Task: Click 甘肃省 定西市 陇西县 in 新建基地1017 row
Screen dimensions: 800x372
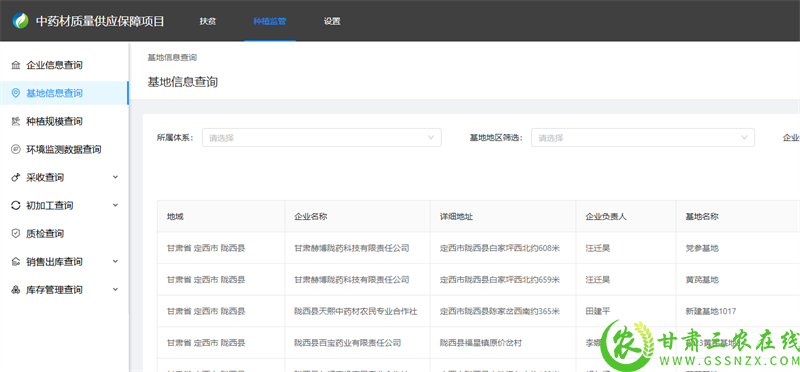Action: pos(206,311)
